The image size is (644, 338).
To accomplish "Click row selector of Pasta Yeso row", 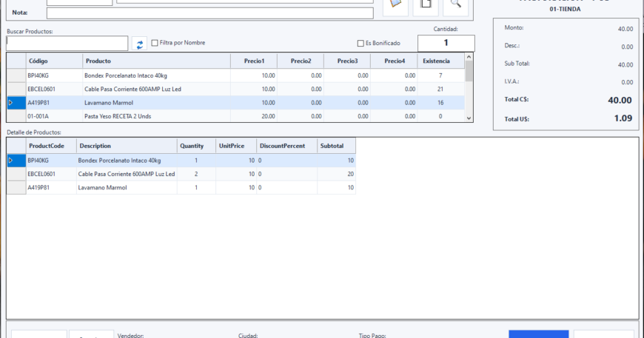I will 16,116.
